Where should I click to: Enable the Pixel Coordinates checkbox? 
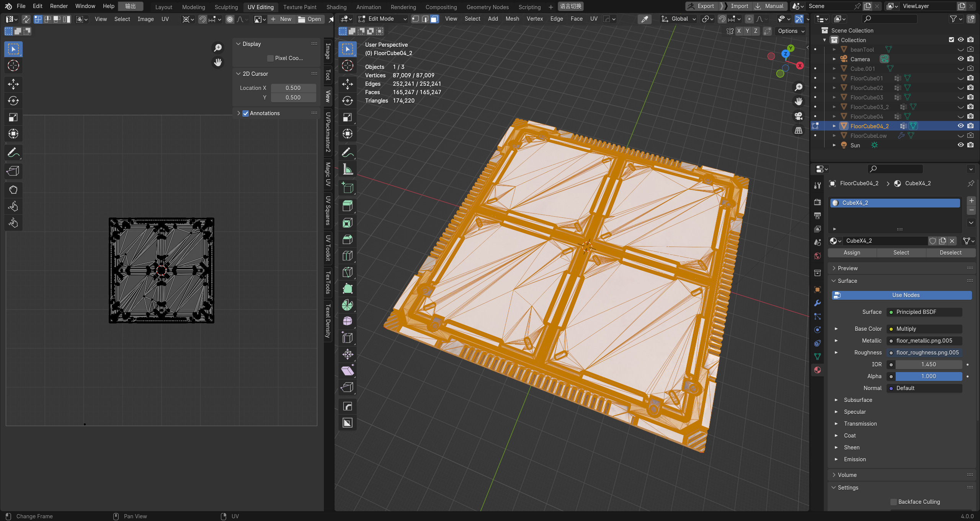coord(271,58)
